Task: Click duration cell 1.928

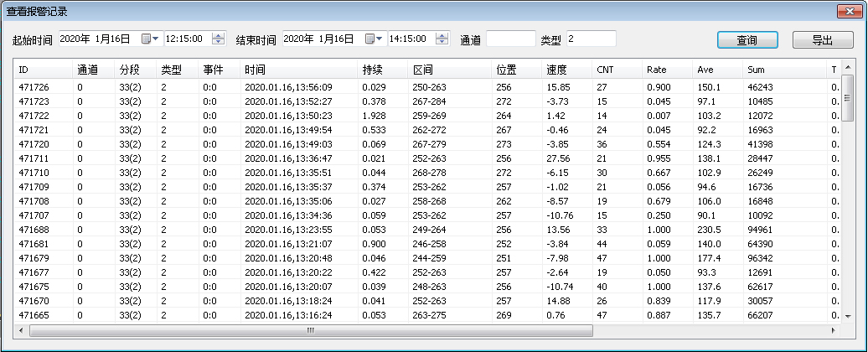Action: (375, 116)
